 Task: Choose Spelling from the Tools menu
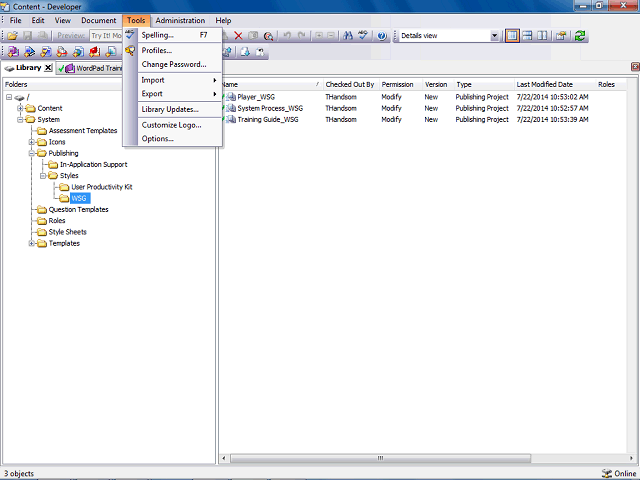pos(179,35)
